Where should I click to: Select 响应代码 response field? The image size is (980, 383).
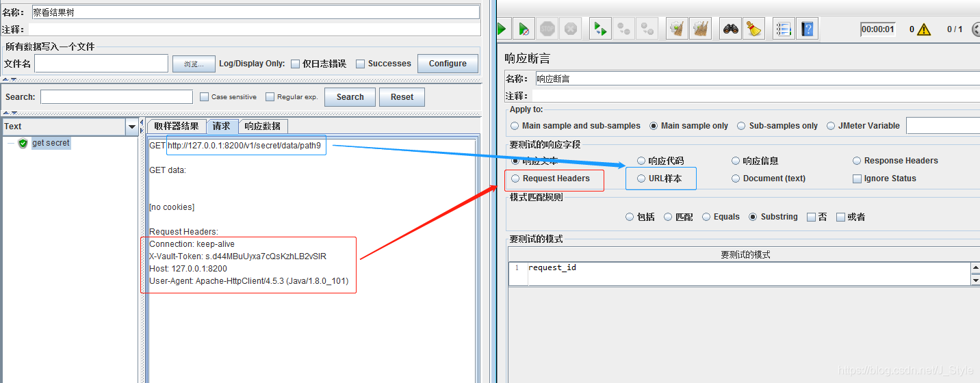pyautogui.click(x=641, y=161)
